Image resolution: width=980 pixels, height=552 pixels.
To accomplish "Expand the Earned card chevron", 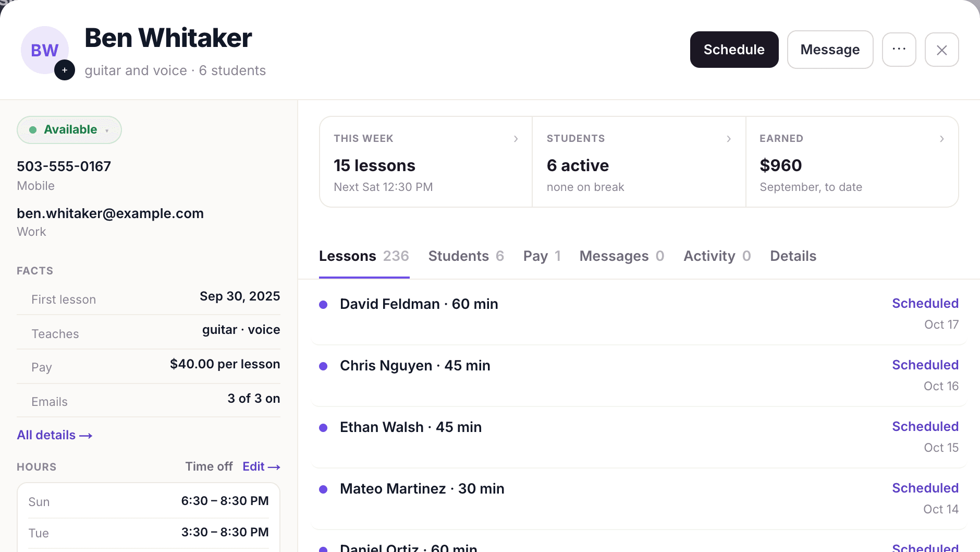I will 941,139.
